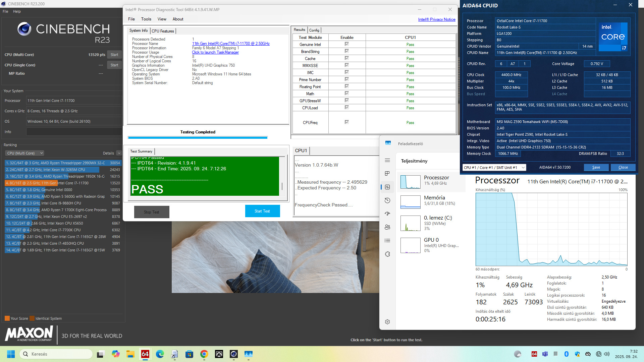
Task: Open App history icon in Task Manager
Action: [x=387, y=200]
